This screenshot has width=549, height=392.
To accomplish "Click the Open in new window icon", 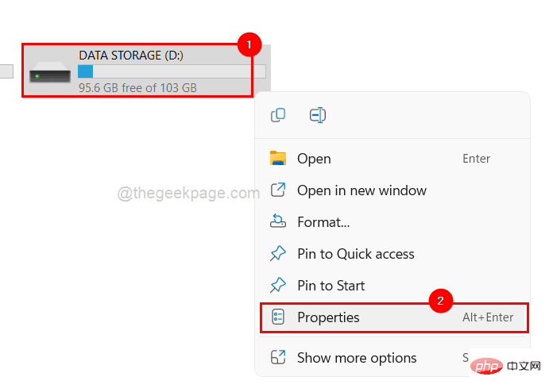I will point(278,190).
